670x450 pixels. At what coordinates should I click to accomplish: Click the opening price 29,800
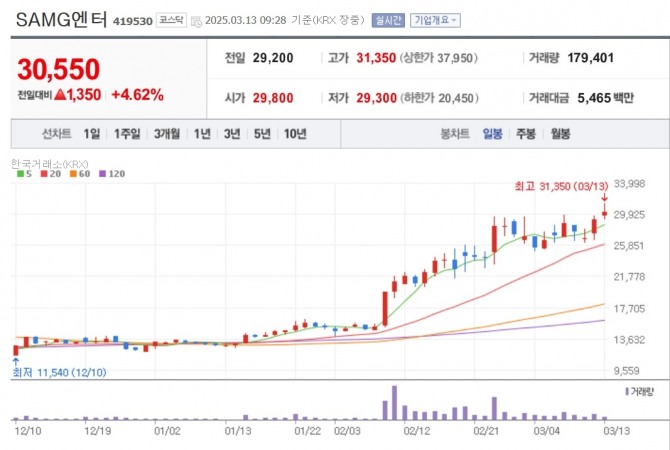tap(273, 98)
